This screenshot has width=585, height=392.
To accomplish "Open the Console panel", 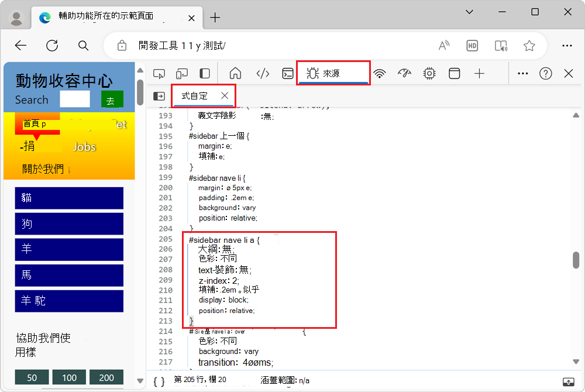I will pos(287,73).
